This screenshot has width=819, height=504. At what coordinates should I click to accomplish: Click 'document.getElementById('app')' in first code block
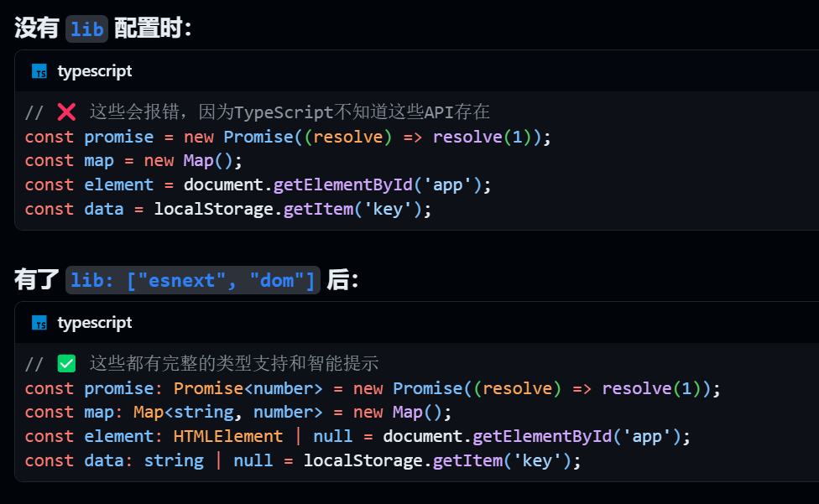tap(332, 184)
